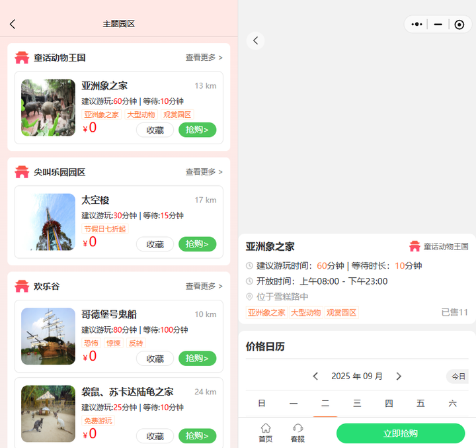476x448 pixels.
Task: Favorite 哥德堡号鬼船 with 收藏 button
Action: 155,359
